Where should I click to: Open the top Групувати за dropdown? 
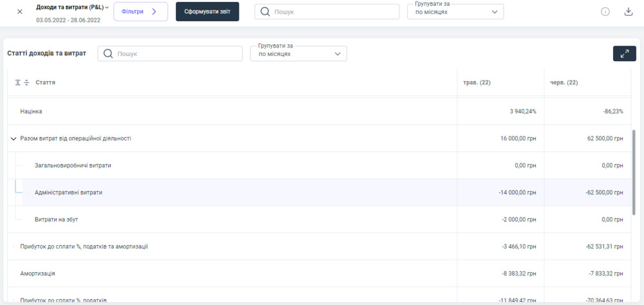click(455, 12)
